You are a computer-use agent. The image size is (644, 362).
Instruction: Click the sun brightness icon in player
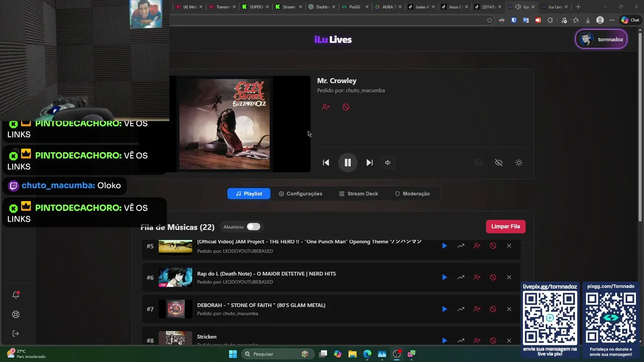(x=519, y=162)
